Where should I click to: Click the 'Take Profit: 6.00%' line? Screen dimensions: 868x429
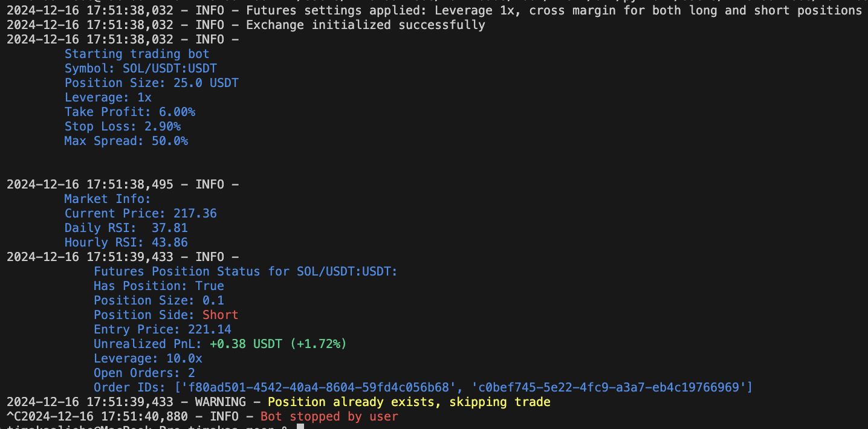(129, 112)
